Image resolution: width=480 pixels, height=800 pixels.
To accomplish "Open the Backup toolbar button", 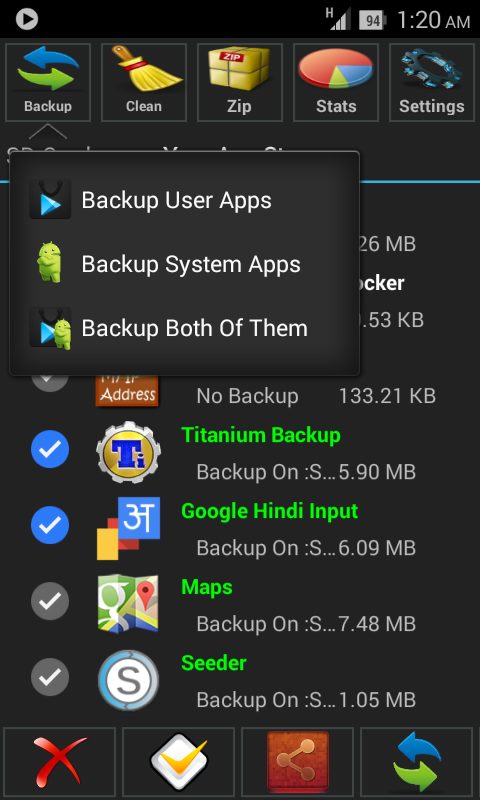I will tap(48, 82).
